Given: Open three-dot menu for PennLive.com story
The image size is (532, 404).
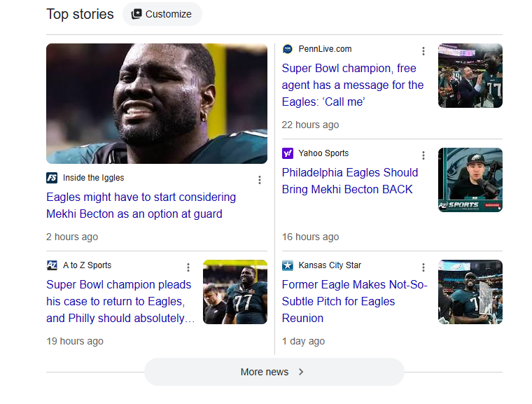Looking at the screenshot, I should tap(423, 51).
